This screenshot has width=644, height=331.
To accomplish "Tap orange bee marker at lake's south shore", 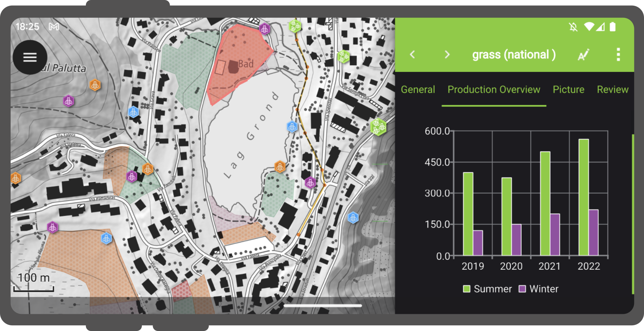I will click(280, 166).
